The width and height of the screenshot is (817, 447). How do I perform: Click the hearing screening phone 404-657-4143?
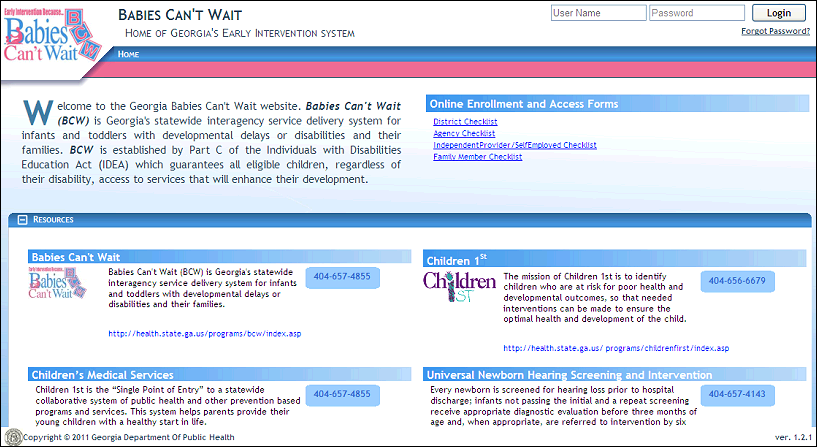(x=736, y=395)
